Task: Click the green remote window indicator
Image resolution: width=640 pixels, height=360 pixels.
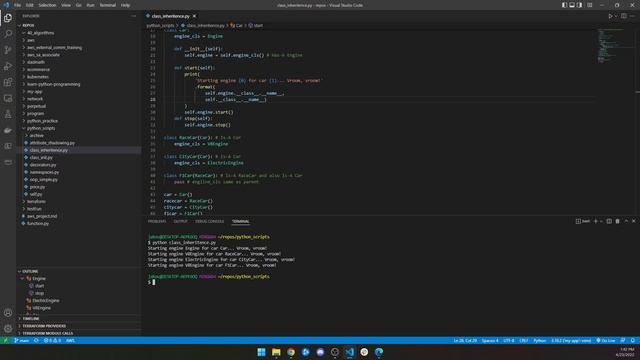Action: pyautogui.click(x=5, y=340)
